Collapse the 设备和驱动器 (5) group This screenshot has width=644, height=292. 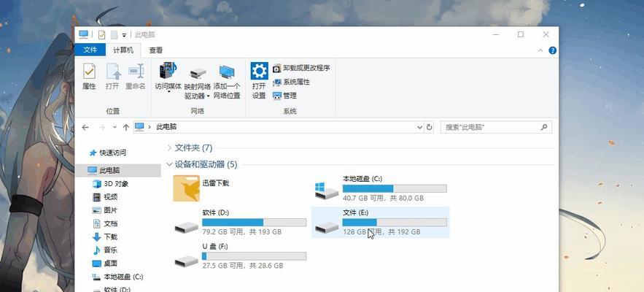[169, 164]
